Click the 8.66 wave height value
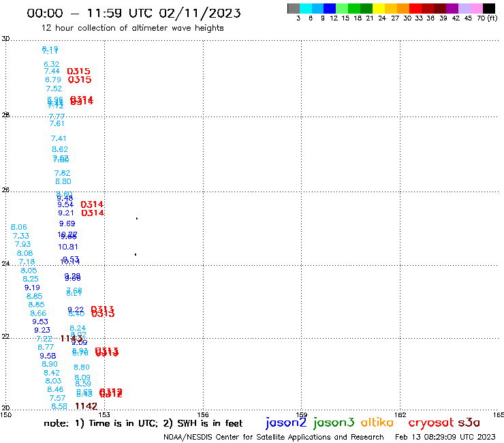504x443 pixels. coord(38,314)
